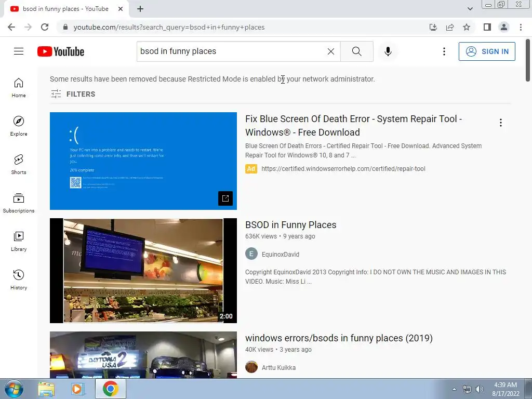This screenshot has height=399, width=532.
Task: Click the Chrome taskbar icon
Action: (x=110, y=389)
